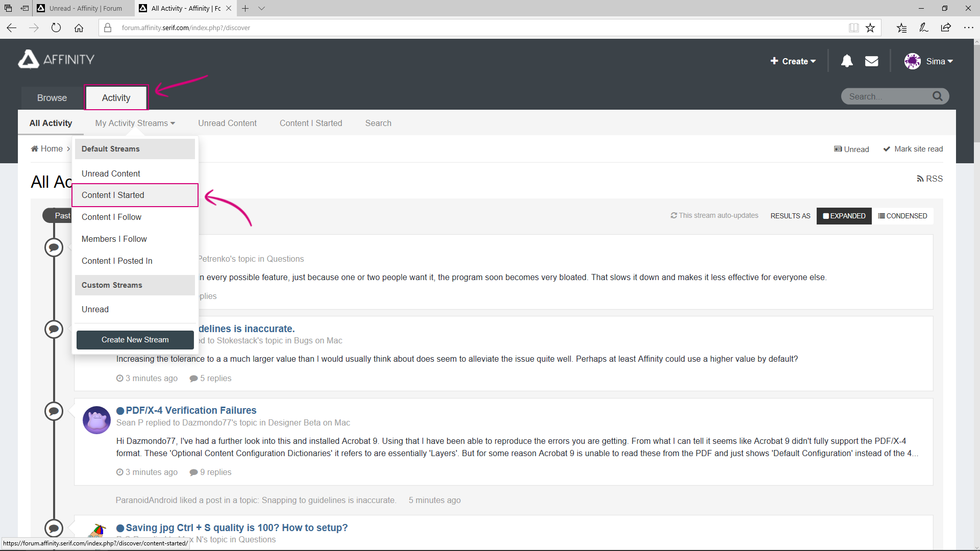
Task: Close the All Activity browser tab
Action: (229, 8)
